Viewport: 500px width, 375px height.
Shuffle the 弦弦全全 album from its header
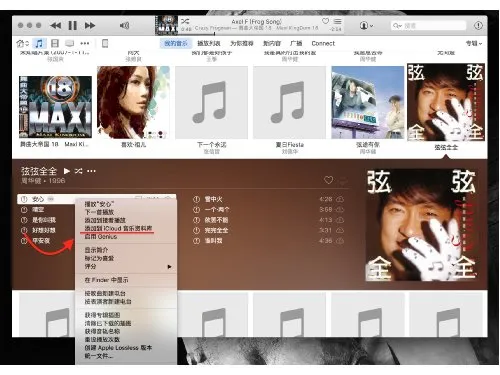coord(78,171)
